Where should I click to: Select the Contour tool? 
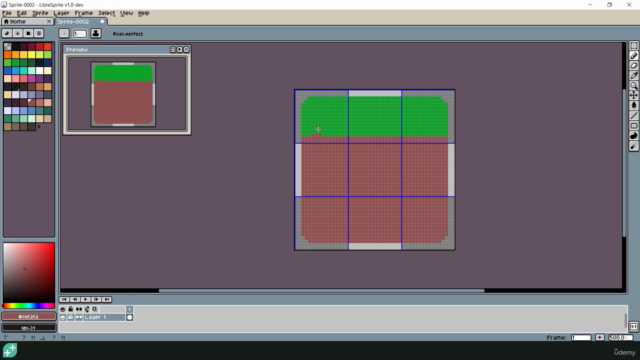tap(633, 136)
